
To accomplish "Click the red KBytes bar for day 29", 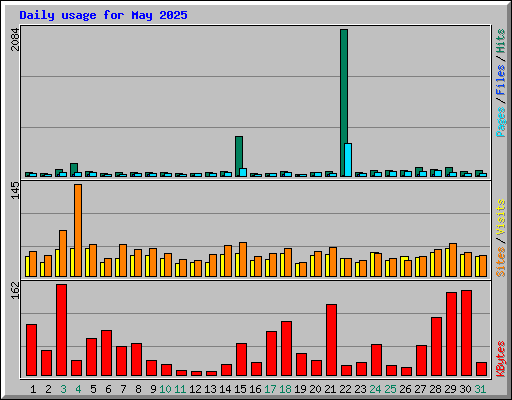I will click(x=451, y=334).
